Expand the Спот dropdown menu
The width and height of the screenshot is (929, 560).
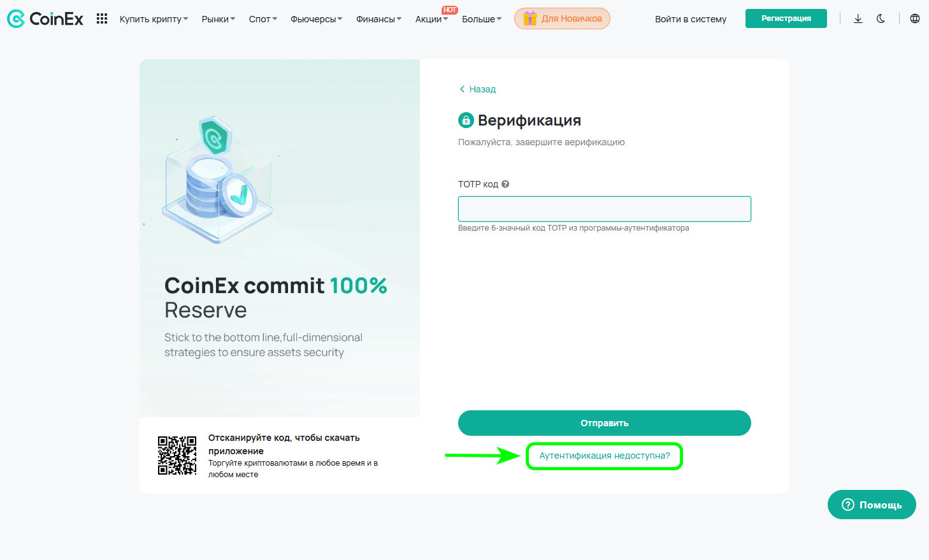263,19
